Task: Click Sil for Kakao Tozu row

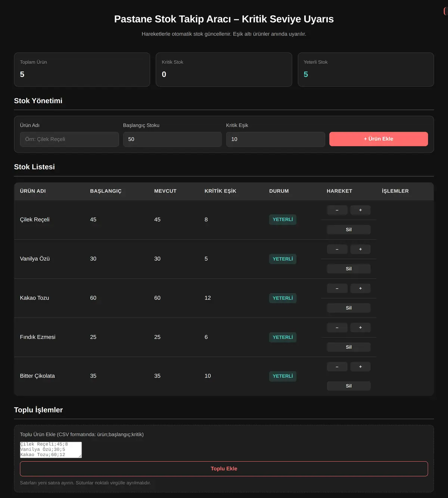Action: 349,308
